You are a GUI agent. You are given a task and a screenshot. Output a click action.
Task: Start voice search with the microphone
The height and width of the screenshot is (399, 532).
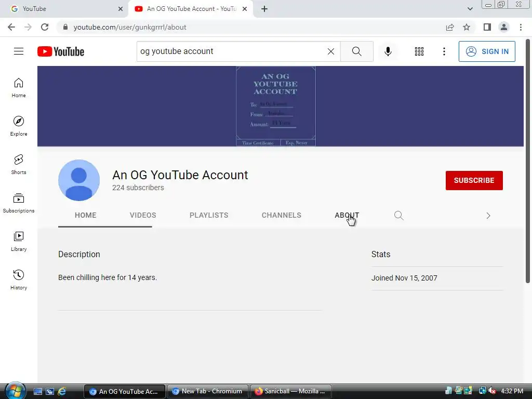(x=388, y=51)
